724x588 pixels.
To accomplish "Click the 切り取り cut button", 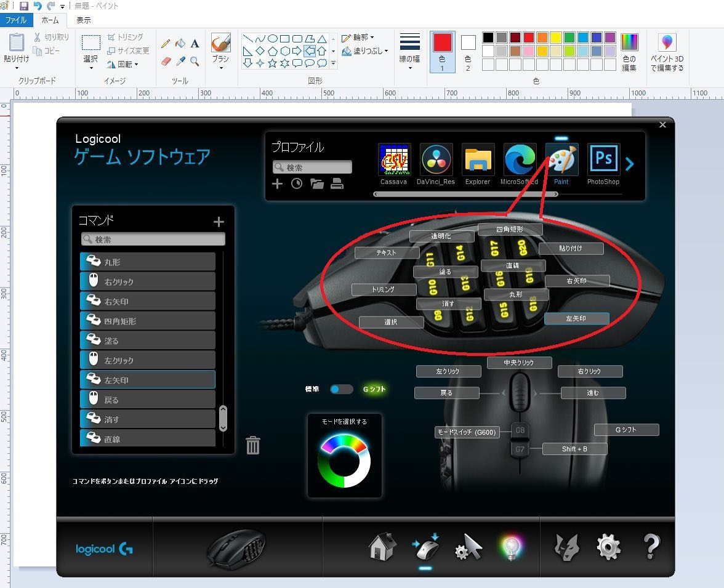I will coord(51,38).
